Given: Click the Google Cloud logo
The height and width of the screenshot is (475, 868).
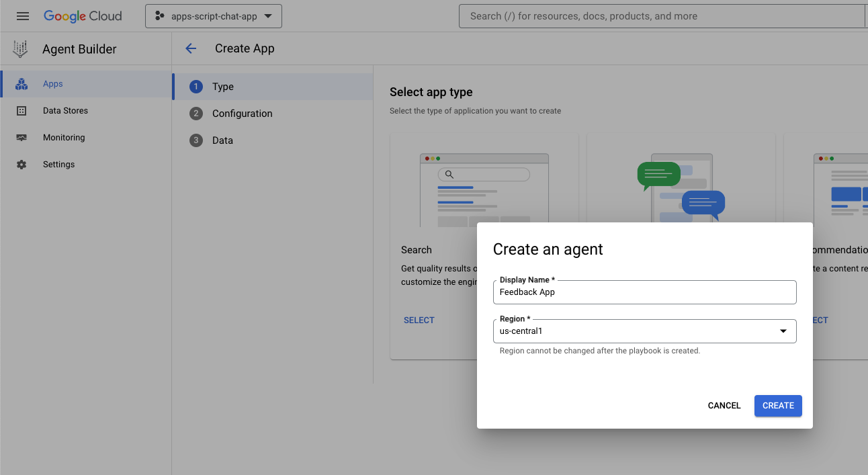Looking at the screenshot, I should pyautogui.click(x=83, y=16).
